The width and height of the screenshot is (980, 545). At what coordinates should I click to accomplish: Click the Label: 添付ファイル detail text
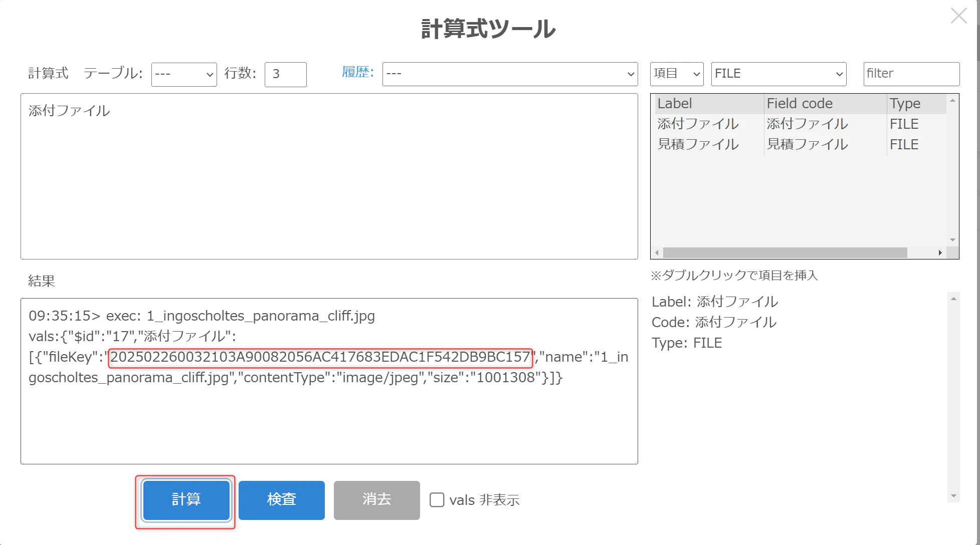715,302
